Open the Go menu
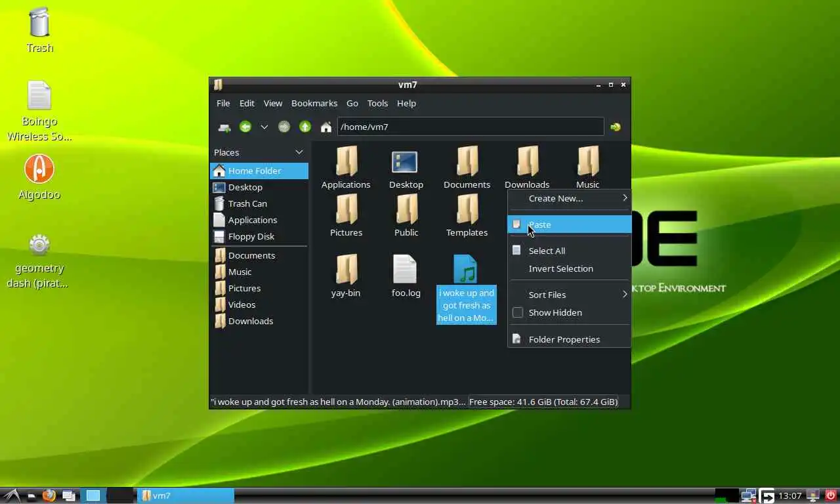 (x=352, y=103)
